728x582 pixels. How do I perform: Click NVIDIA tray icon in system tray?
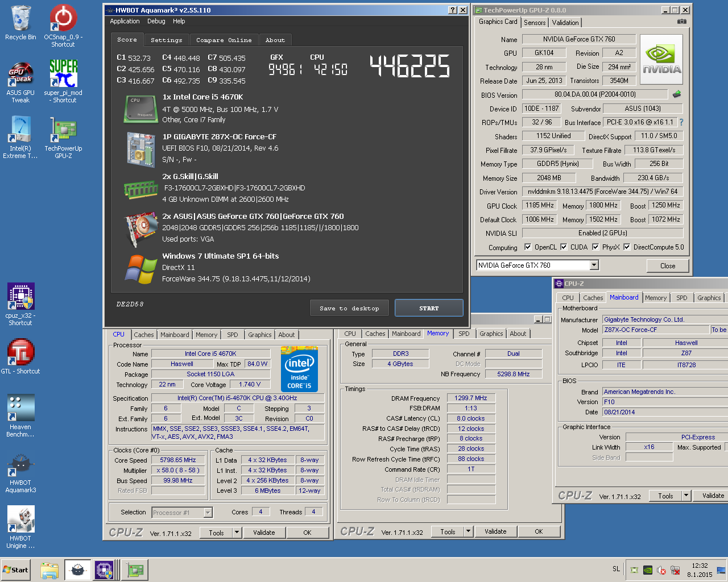click(x=648, y=570)
